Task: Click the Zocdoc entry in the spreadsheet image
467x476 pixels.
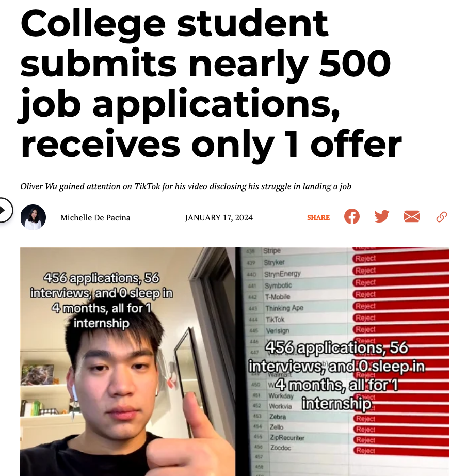Action: click(x=281, y=448)
